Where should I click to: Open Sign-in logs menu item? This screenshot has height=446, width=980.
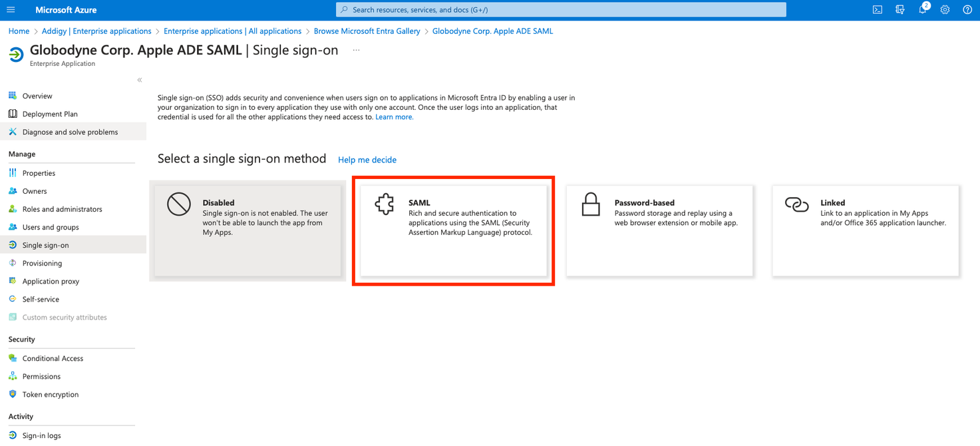point(41,435)
